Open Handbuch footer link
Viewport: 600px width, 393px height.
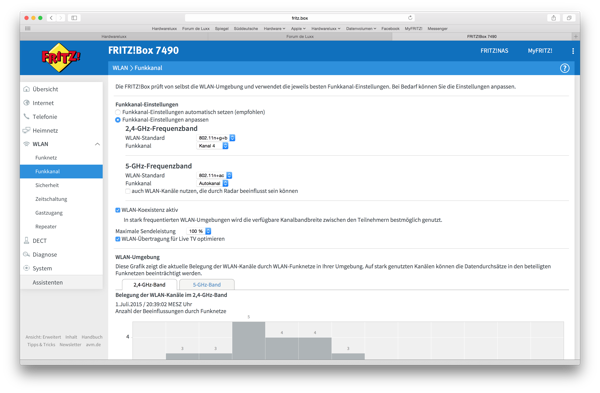coord(92,337)
